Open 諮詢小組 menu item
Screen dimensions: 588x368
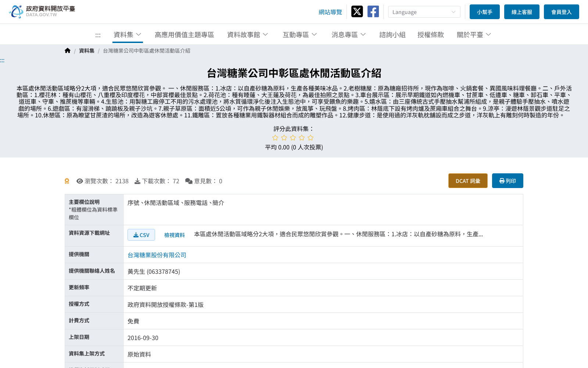click(392, 35)
